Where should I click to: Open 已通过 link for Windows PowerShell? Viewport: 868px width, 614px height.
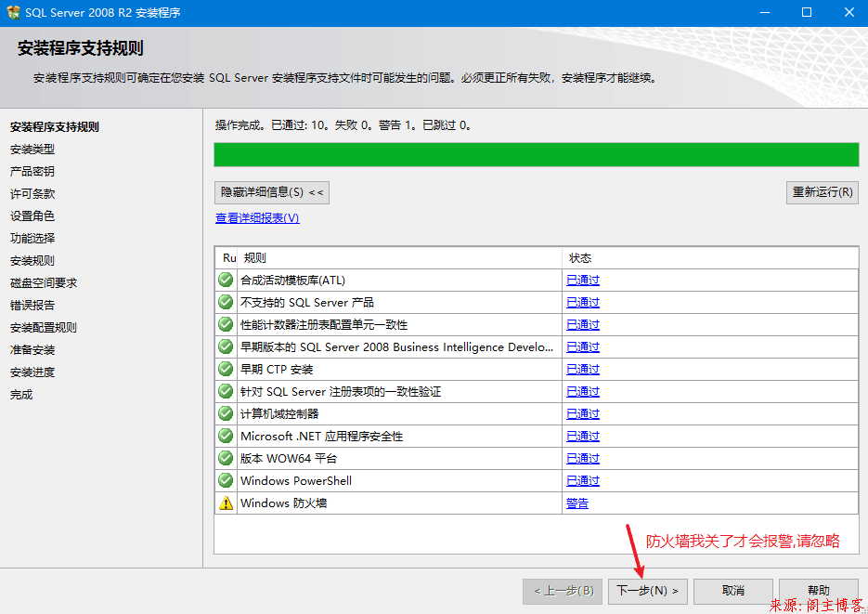point(583,480)
